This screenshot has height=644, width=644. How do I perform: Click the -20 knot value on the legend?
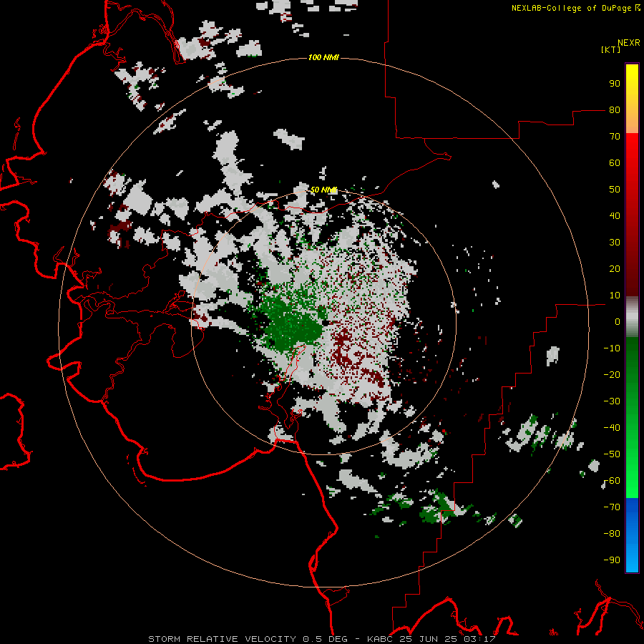click(x=612, y=375)
